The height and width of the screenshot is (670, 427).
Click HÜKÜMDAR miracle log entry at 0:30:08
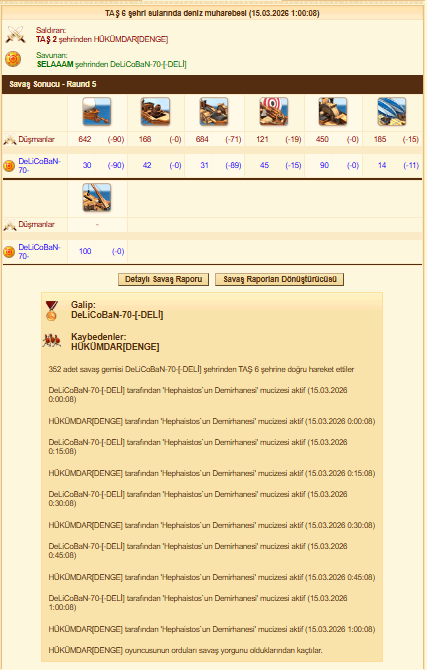(x=212, y=525)
